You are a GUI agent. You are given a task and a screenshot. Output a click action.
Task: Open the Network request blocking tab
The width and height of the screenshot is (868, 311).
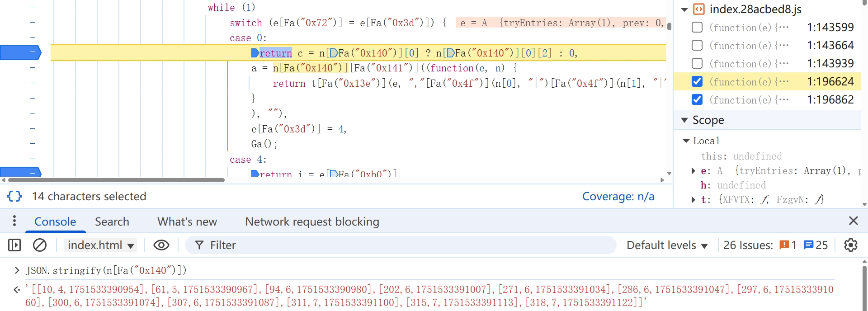312,221
